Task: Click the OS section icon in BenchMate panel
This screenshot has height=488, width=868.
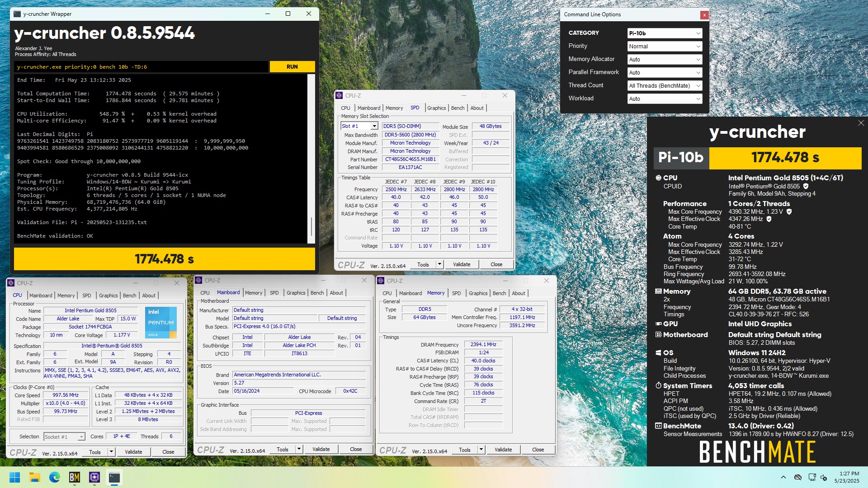Action: 658,353
